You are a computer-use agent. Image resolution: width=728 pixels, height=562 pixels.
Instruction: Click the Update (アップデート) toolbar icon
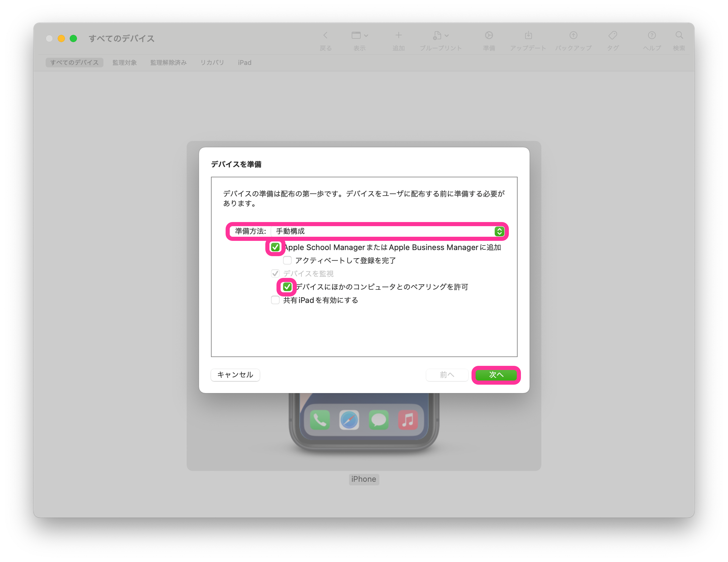pyautogui.click(x=528, y=35)
